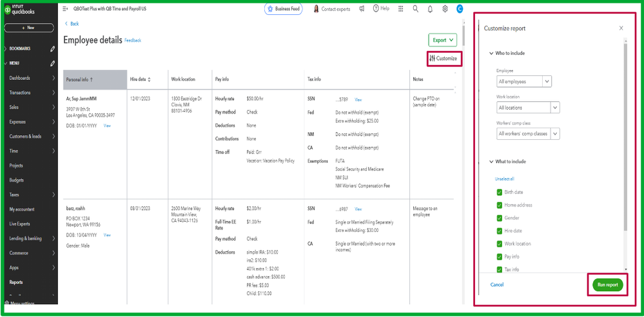Edit bookmarks with the pencil icon
The image size is (644, 317).
coord(52,49)
